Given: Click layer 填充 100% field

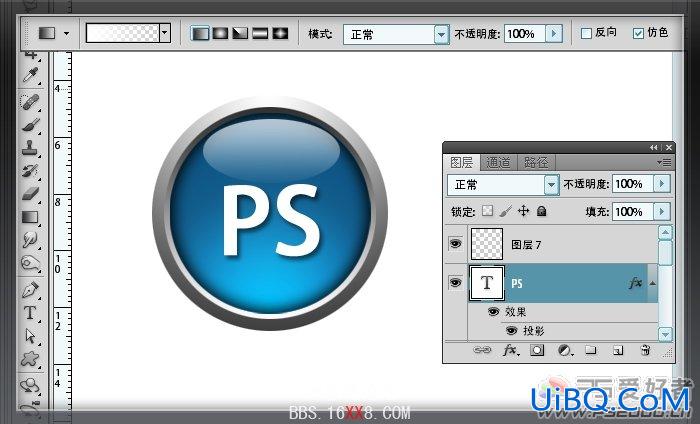Looking at the screenshot, I should 633,212.
